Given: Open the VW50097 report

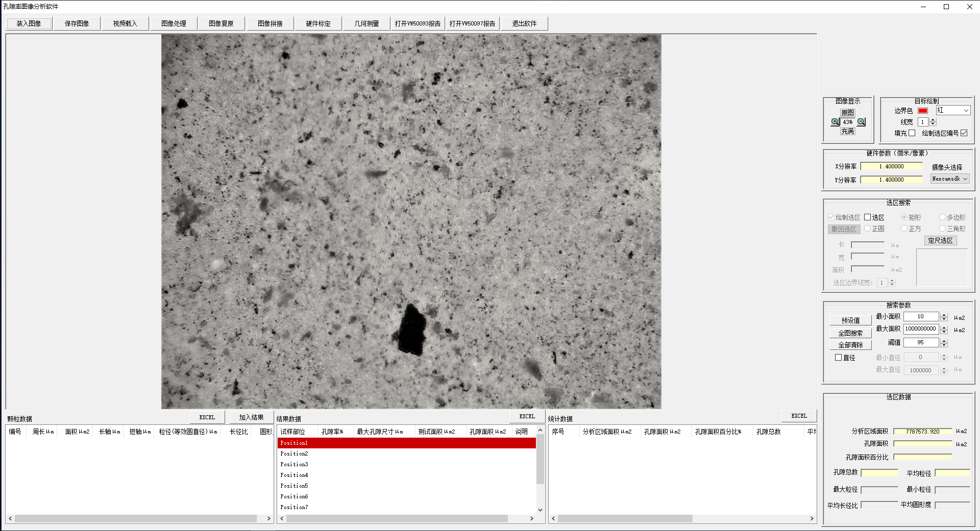Looking at the screenshot, I should 472,23.
